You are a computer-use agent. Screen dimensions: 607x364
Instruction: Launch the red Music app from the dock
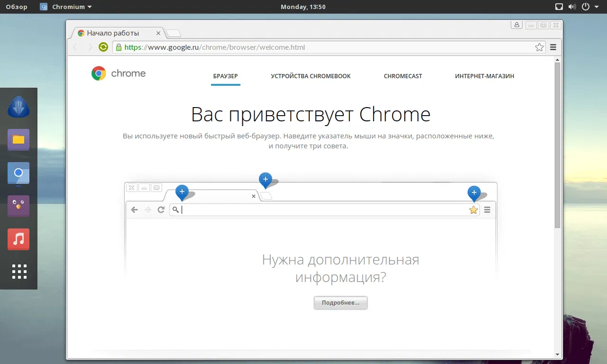click(x=18, y=239)
